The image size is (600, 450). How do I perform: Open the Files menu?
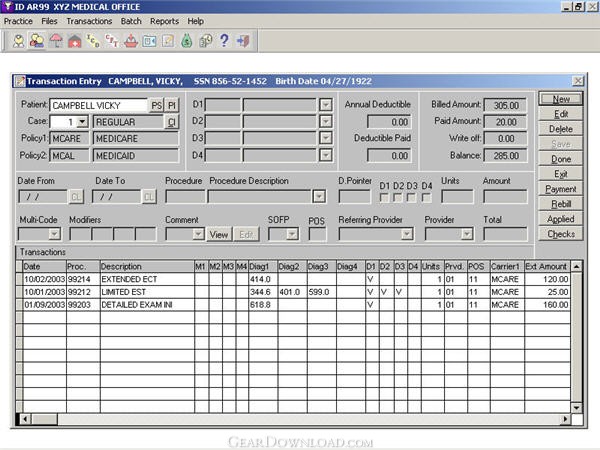(x=49, y=21)
